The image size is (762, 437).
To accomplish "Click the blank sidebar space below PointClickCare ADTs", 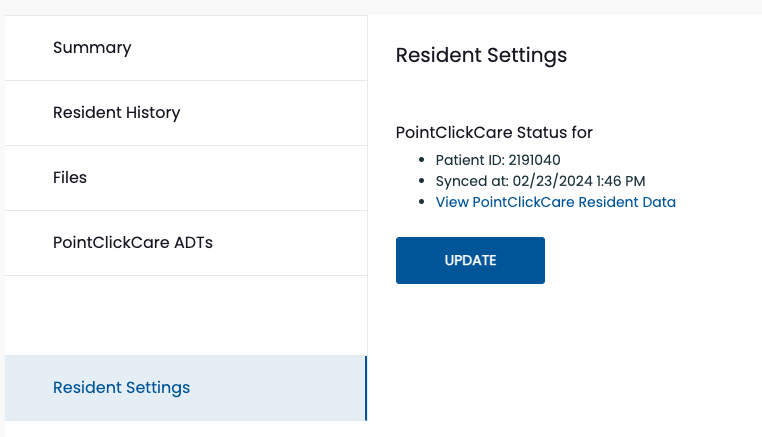I will coord(186,315).
